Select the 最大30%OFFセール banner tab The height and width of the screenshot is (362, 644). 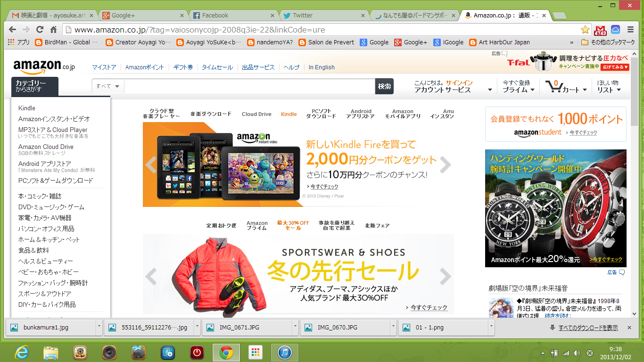(x=293, y=225)
